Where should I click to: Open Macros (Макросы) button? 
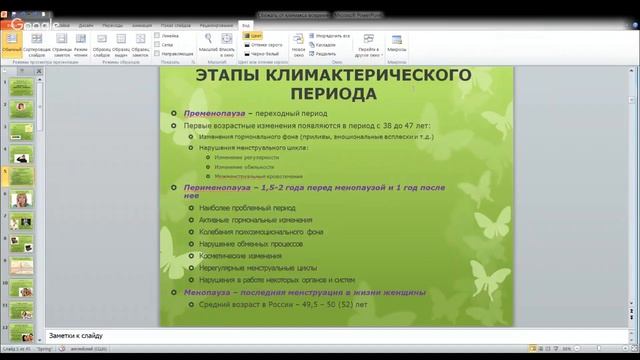coord(397,44)
